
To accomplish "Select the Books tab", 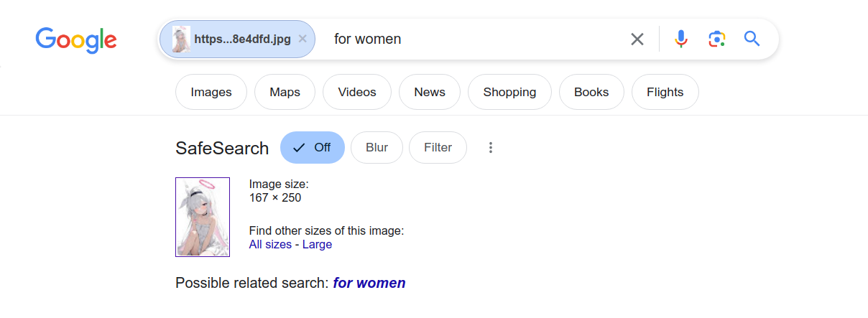I will [591, 92].
